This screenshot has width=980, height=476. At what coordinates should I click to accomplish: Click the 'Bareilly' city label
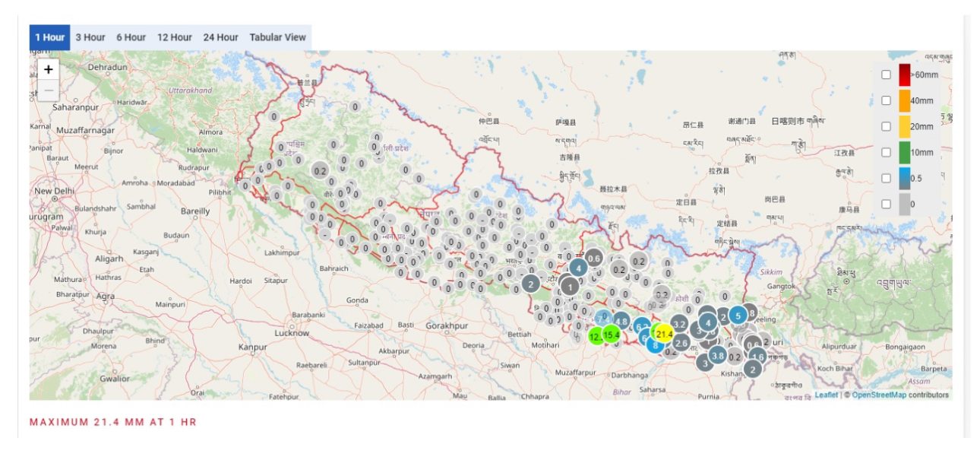(x=195, y=211)
